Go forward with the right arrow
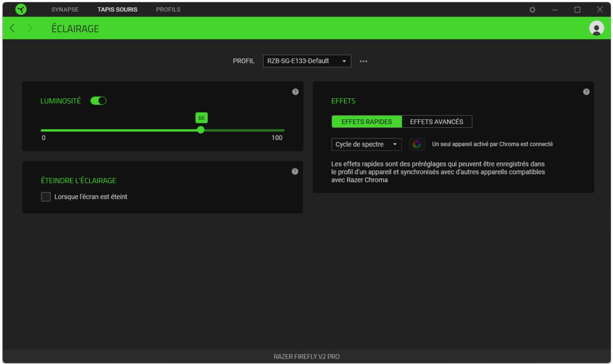The image size is (613, 364). (30, 29)
